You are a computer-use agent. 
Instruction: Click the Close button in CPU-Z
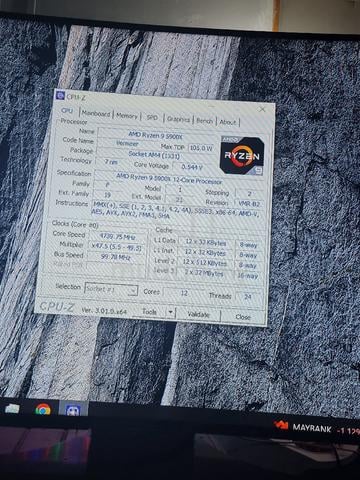point(243,317)
